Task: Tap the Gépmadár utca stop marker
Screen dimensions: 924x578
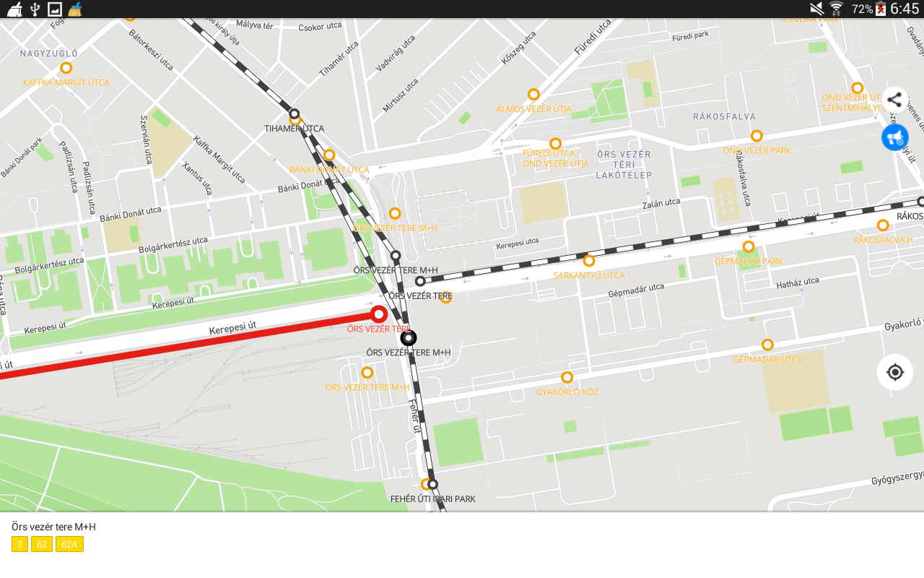Action: (x=767, y=345)
